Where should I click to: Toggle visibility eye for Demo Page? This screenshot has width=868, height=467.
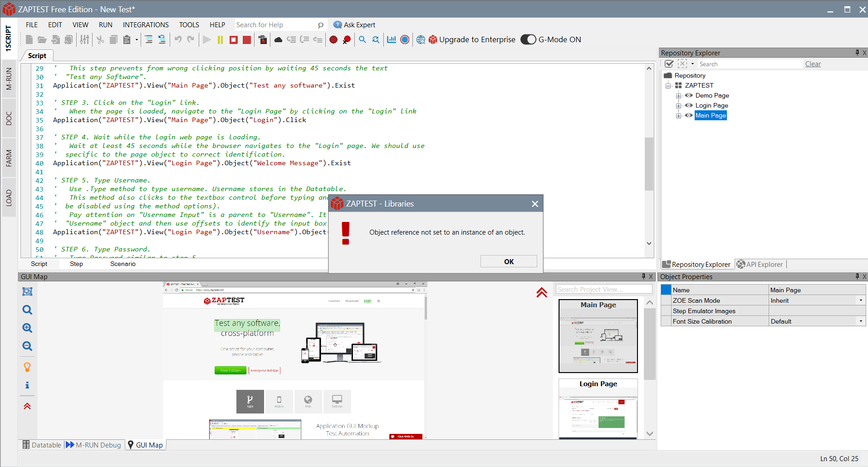(689, 95)
